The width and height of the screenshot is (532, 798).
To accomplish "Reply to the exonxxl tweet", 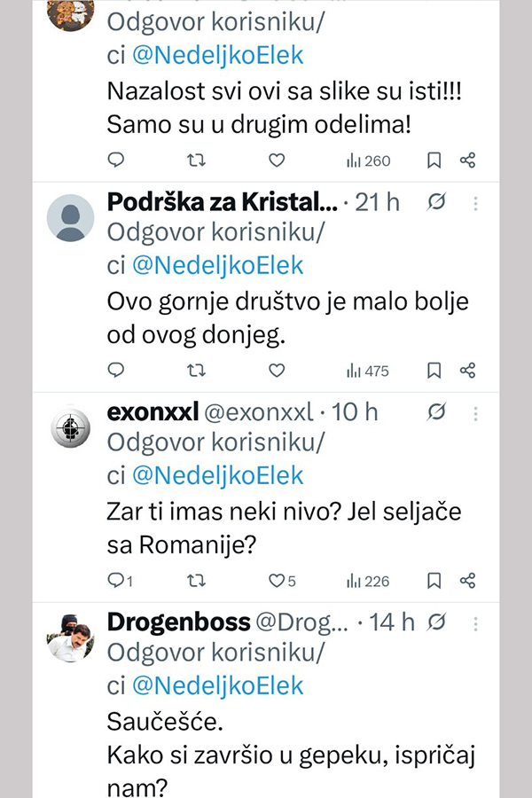I will click(x=116, y=581).
